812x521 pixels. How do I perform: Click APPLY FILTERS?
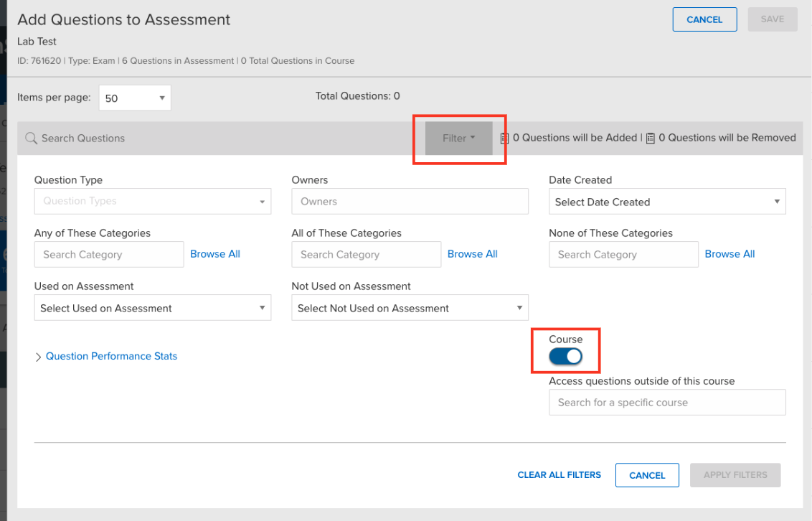coord(735,475)
